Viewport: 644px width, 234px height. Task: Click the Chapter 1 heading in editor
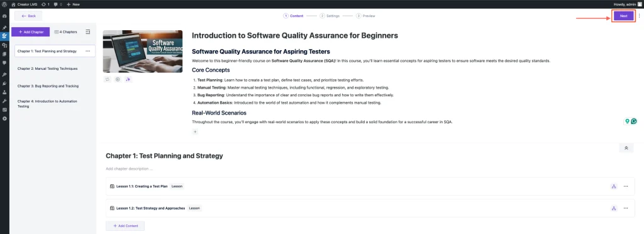(164, 156)
